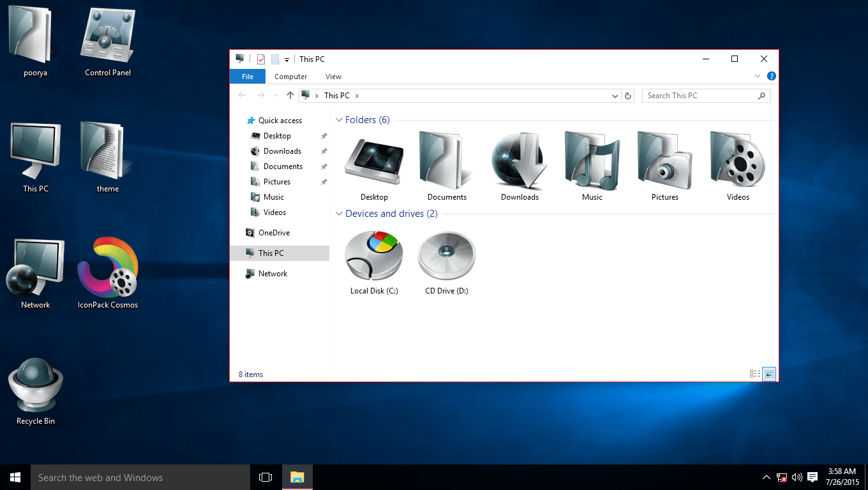Open the File menu

246,76
